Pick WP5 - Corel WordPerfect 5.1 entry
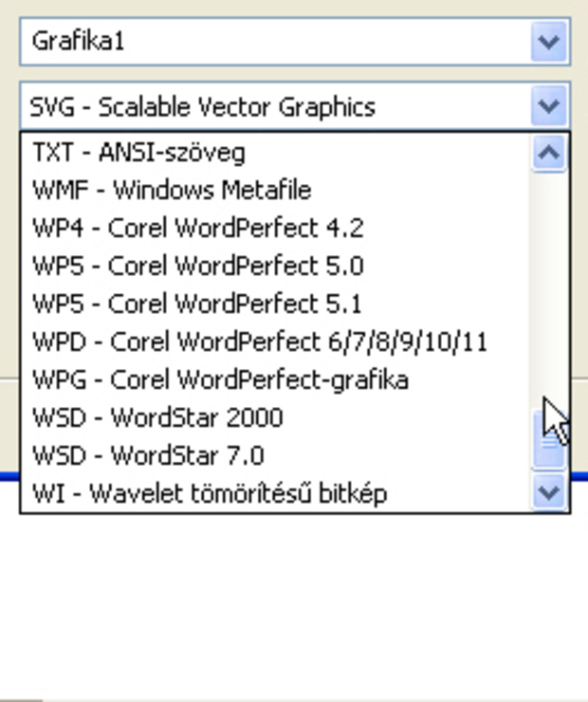The image size is (588, 702). (274, 304)
